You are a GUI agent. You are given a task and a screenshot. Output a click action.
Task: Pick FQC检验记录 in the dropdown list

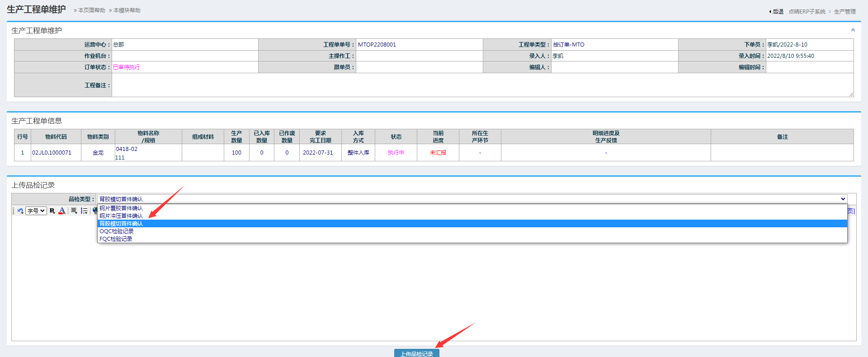pos(116,239)
